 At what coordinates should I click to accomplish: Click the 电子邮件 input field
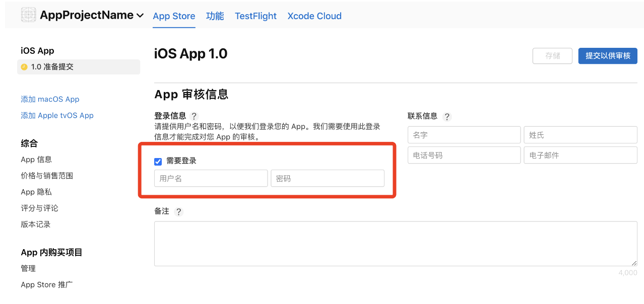(x=581, y=155)
